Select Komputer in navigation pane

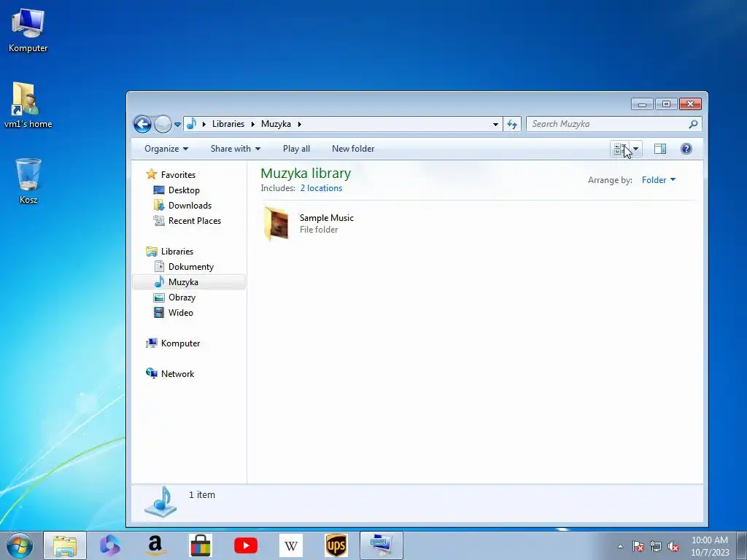coord(180,343)
